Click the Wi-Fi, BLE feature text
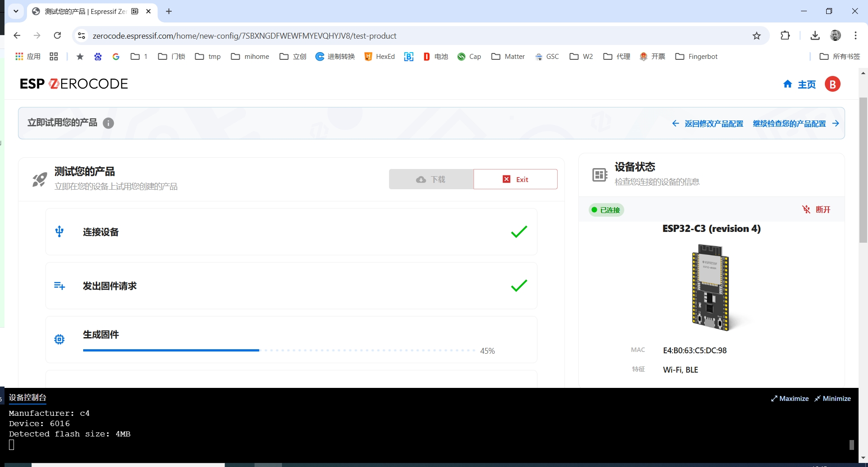This screenshot has width=868, height=467. pos(680,369)
